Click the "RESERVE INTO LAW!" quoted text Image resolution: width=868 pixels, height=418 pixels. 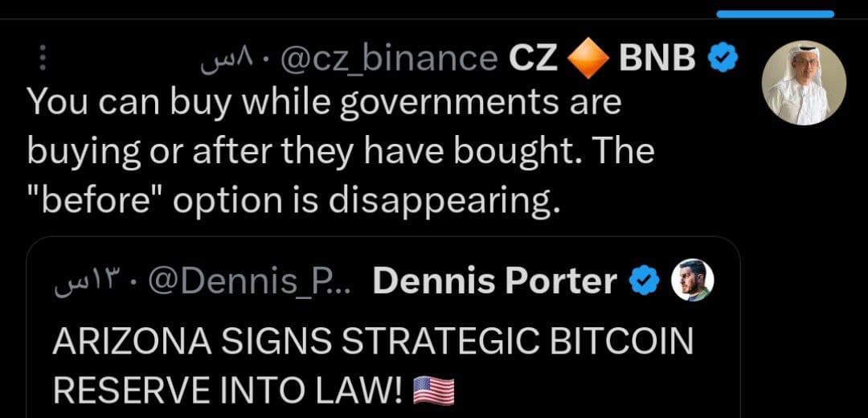[x=227, y=390]
